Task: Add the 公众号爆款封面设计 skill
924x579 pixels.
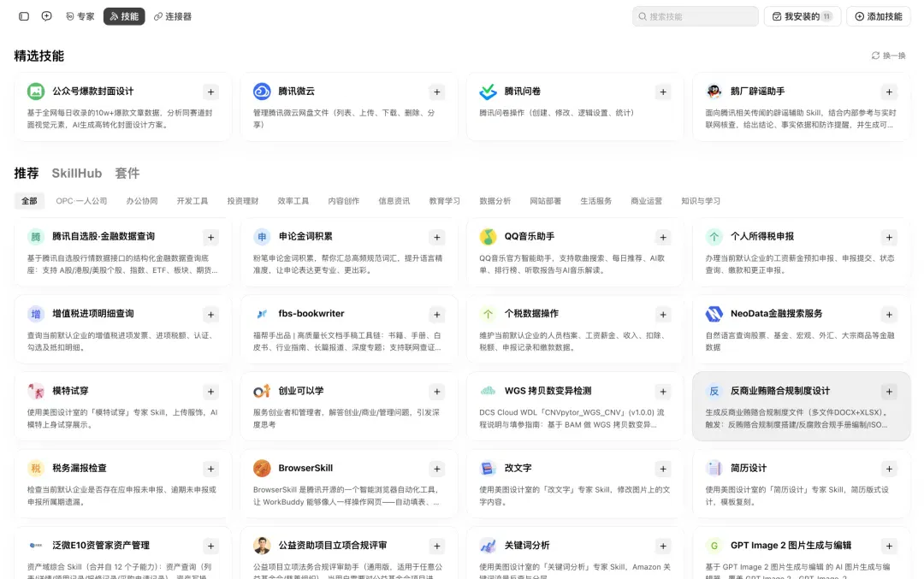Action: tap(211, 92)
